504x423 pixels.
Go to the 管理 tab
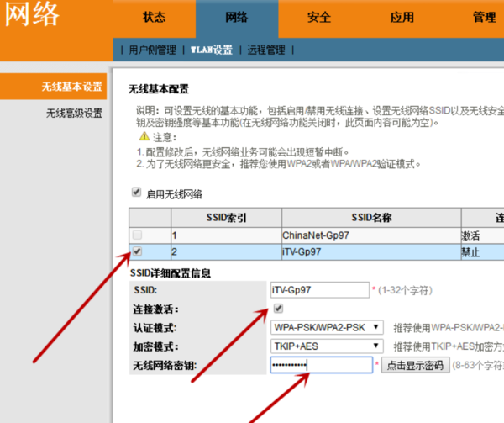[x=484, y=18]
